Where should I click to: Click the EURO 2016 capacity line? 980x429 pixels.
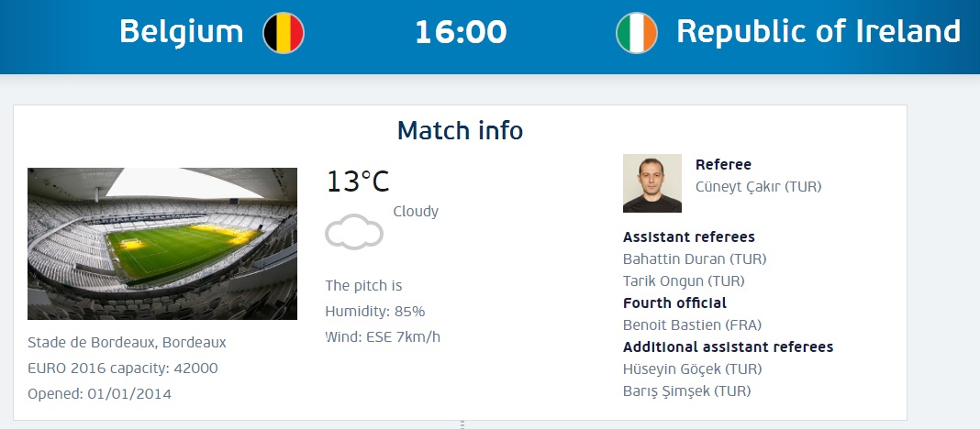pos(123,368)
